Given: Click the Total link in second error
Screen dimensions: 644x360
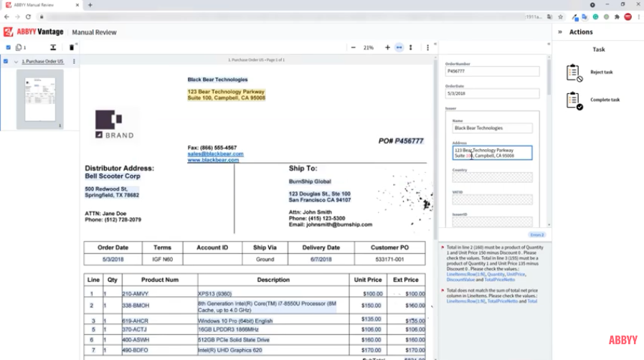Looking at the screenshot, I should [532, 301].
